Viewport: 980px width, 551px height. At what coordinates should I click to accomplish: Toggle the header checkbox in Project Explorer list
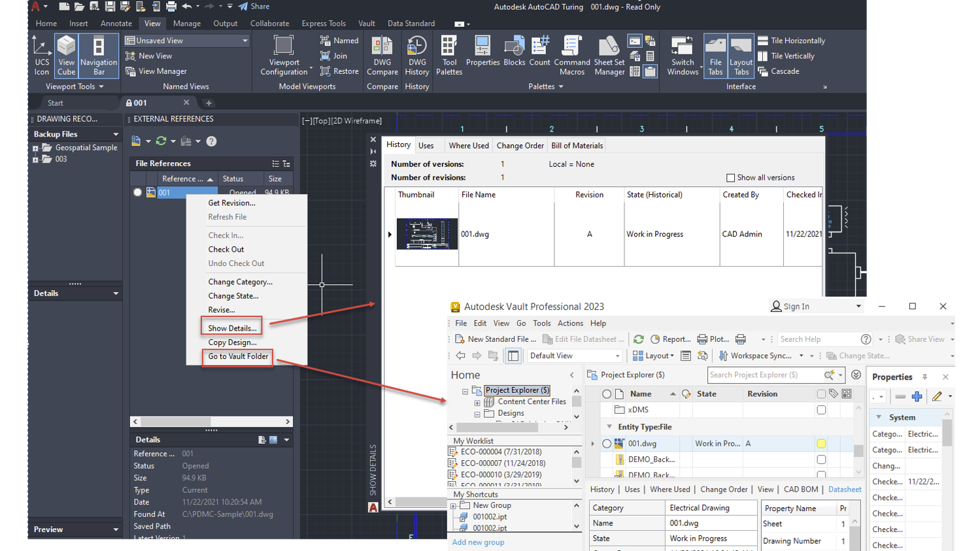[821, 394]
